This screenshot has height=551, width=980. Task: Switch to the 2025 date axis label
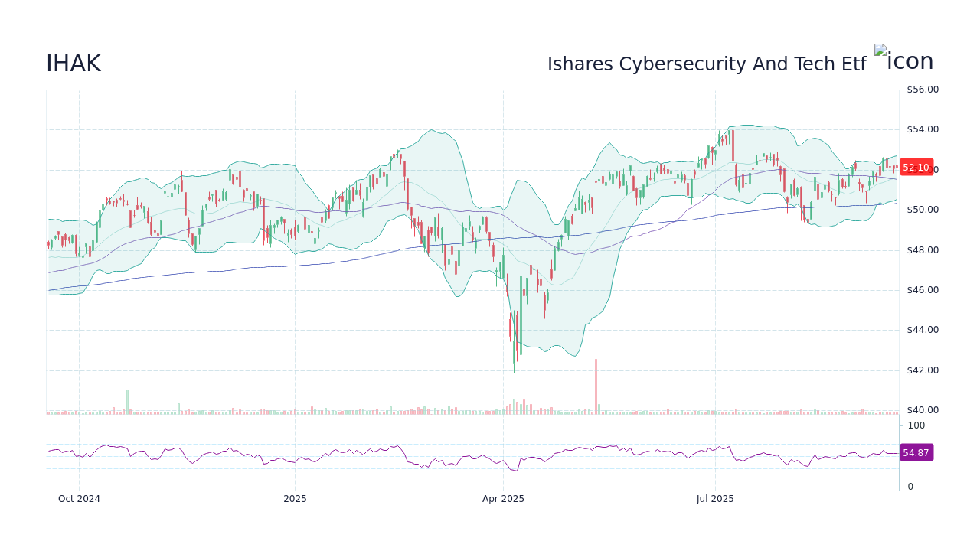pos(295,498)
